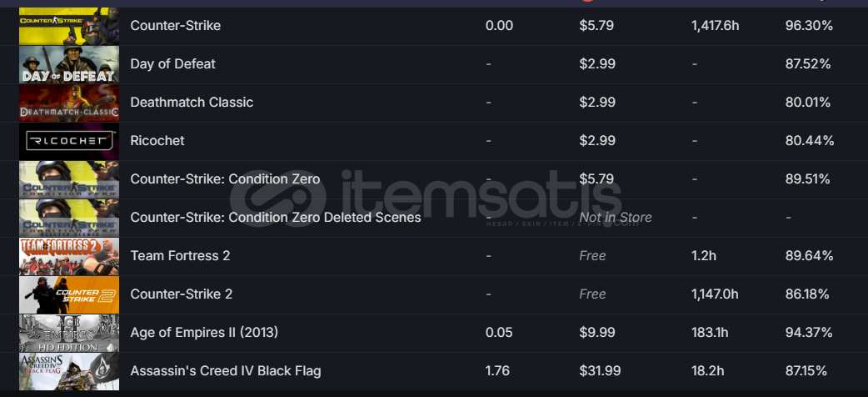Select the Age of Empires II HD thumbnail
This screenshot has width=868, height=397.
[x=69, y=333]
